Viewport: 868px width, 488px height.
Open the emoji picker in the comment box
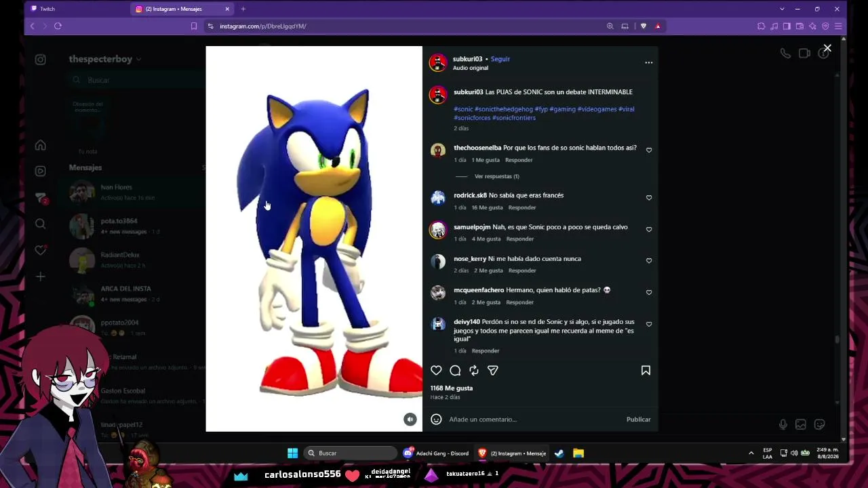click(x=436, y=420)
